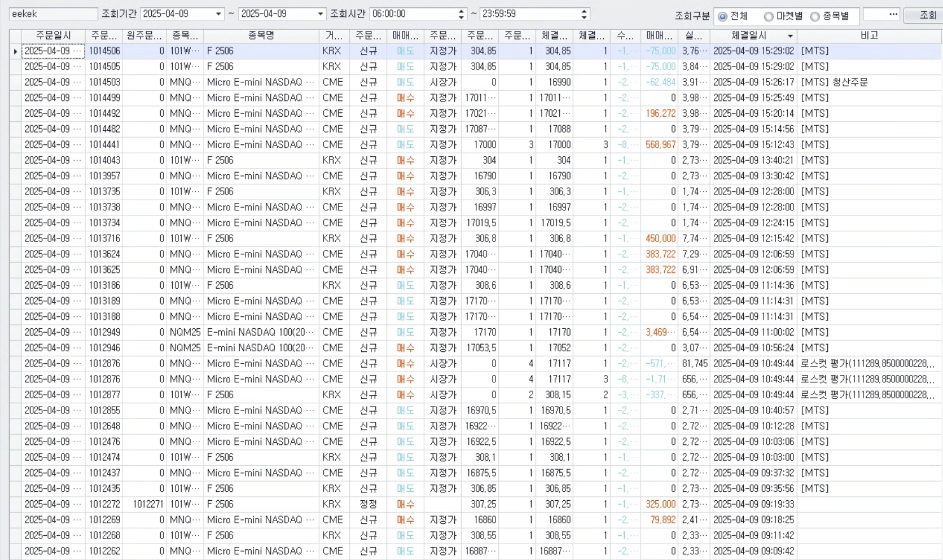Click timestamp 2025-04-09 10:03:06
The height and width of the screenshot is (560, 943).
[x=753, y=442]
